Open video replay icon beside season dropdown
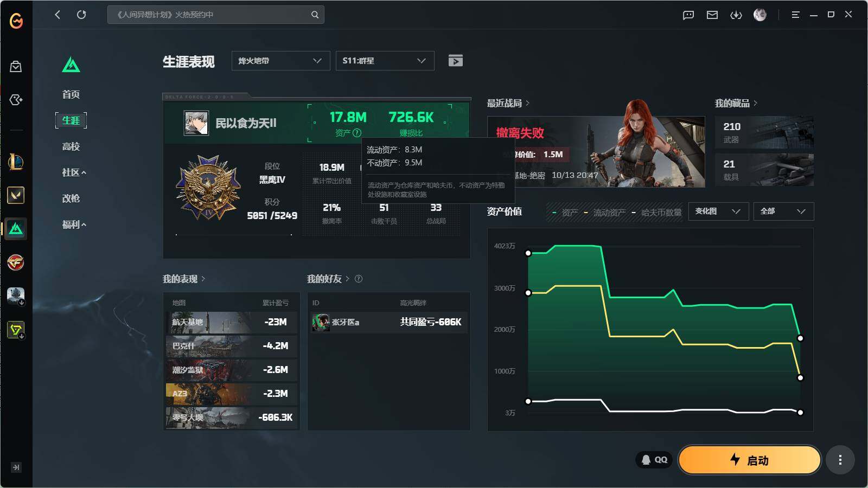Image resolution: width=868 pixels, height=488 pixels. (456, 61)
